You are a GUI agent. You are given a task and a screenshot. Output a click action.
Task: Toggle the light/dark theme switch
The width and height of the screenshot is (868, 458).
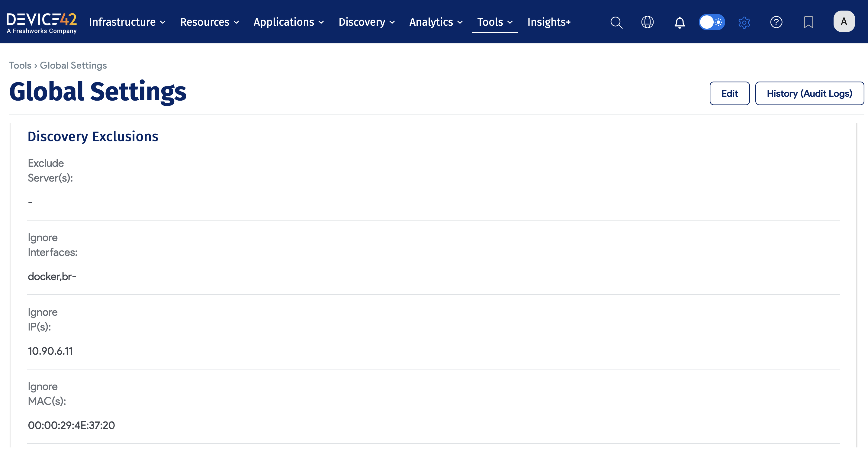(712, 22)
